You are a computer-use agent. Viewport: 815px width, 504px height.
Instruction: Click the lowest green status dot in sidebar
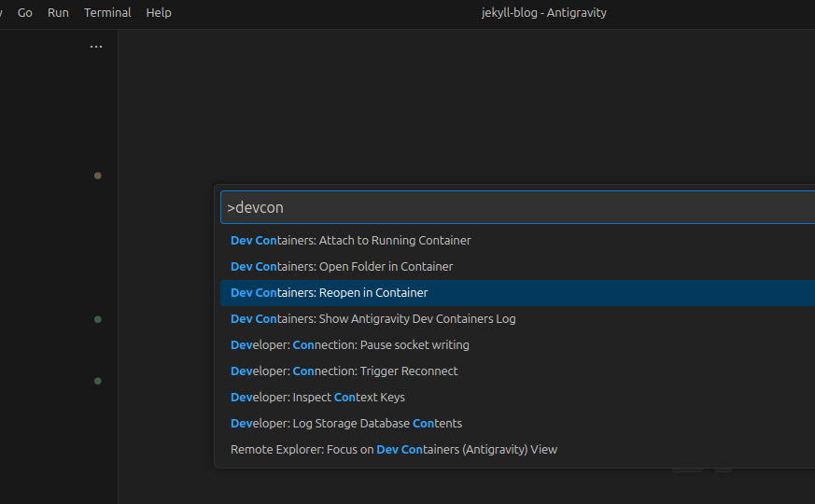tap(98, 381)
